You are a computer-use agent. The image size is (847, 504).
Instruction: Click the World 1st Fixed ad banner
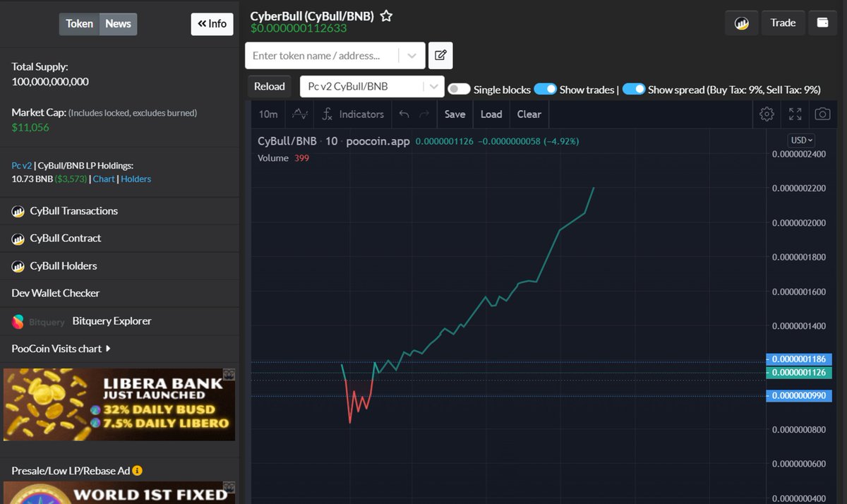coord(119,492)
